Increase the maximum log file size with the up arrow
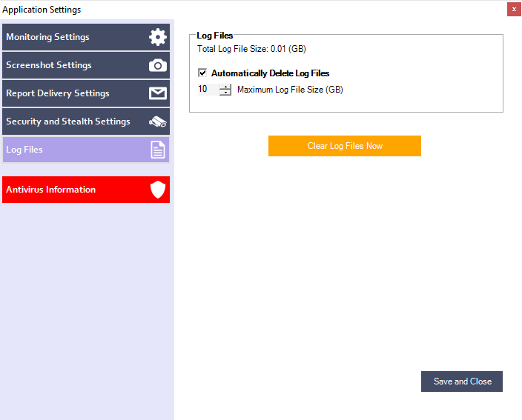The height and width of the screenshot is (420, 522). point(225,87)
